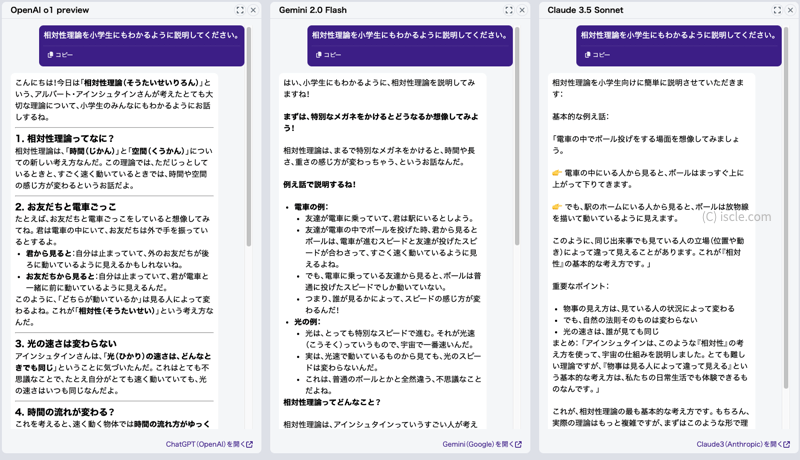Image resolution: width=800 pixels, height=460 pixels.
Task: Click the scrollbar in Gemini 2.0 Flash panel
Action: point(517,137)
